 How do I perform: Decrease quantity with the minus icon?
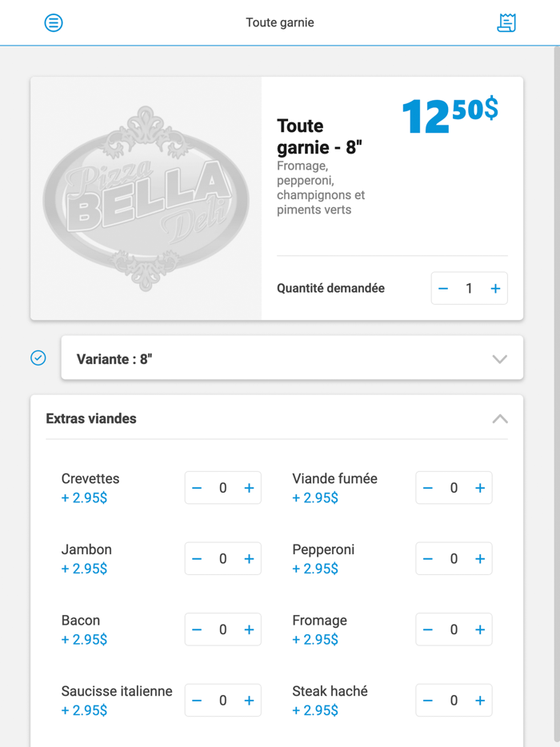click(443, 288)
